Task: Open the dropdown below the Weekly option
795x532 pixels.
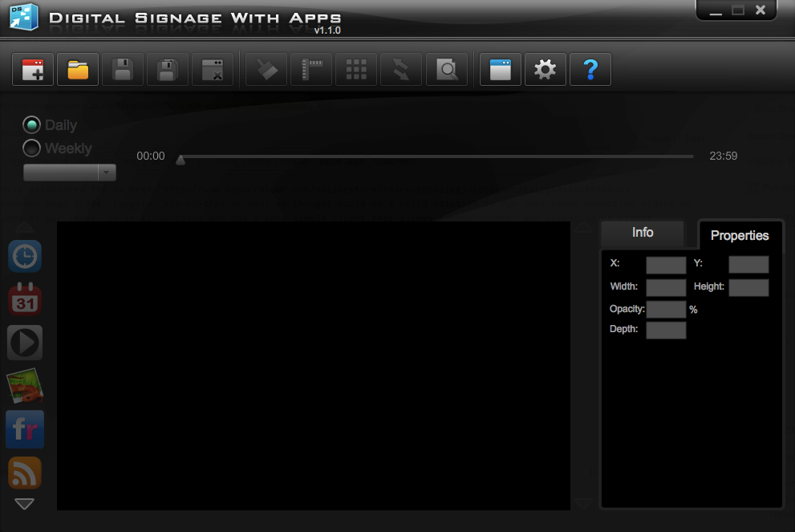Action: [70, 173]
